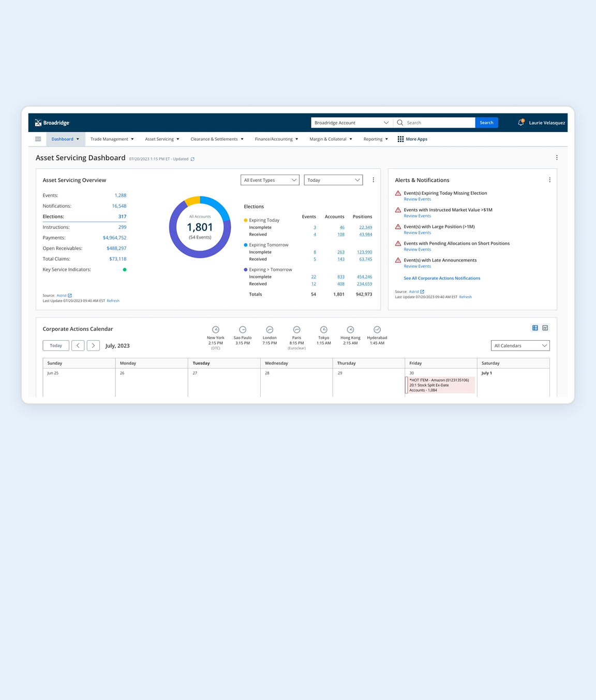This screenshot has width=596, height=700.
Task: Click the Tokyo clock icon
Action: (x=323, y=330)
